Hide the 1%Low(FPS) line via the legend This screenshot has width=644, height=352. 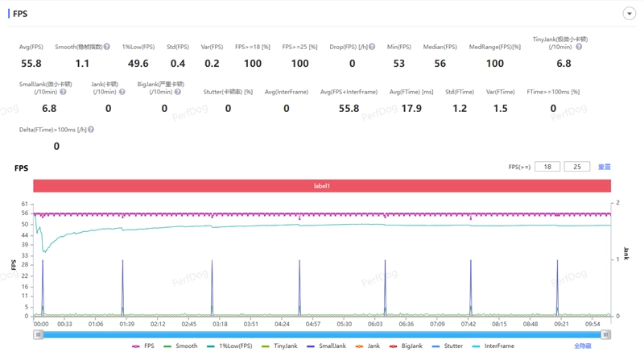click(229, 346)
